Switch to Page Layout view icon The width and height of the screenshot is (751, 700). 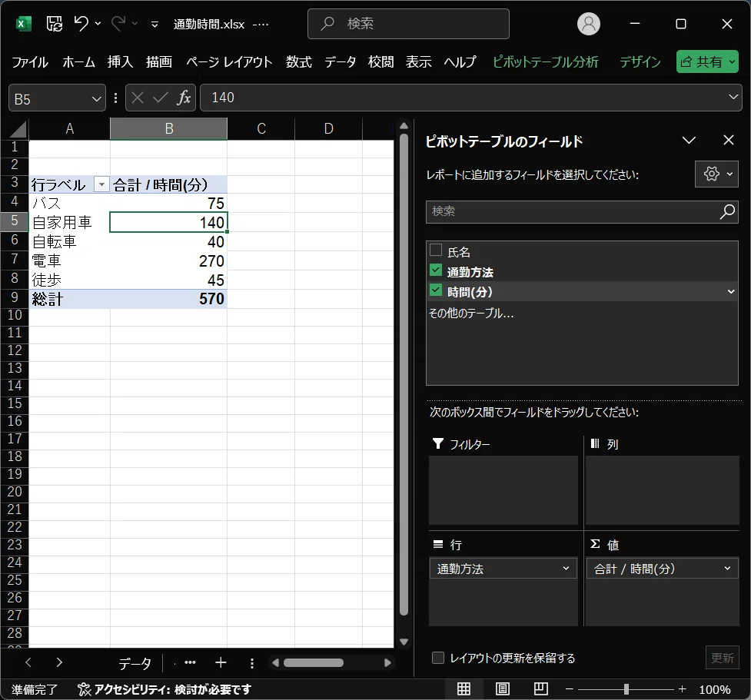502,689
